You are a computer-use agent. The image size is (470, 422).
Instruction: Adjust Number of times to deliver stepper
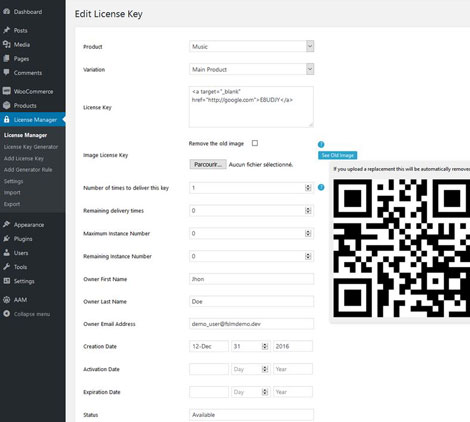[x=308, y=188]
